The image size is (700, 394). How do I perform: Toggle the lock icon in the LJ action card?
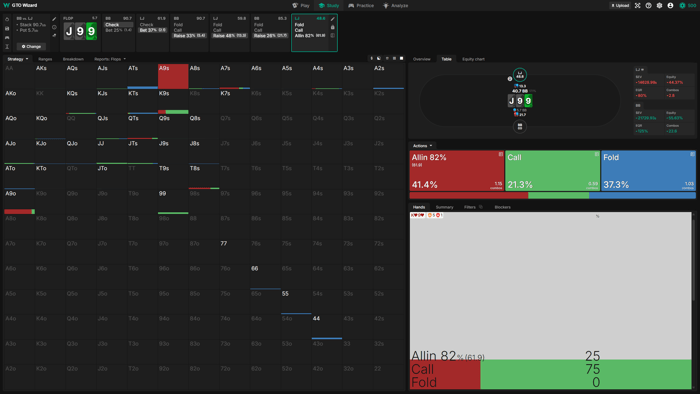333,27
